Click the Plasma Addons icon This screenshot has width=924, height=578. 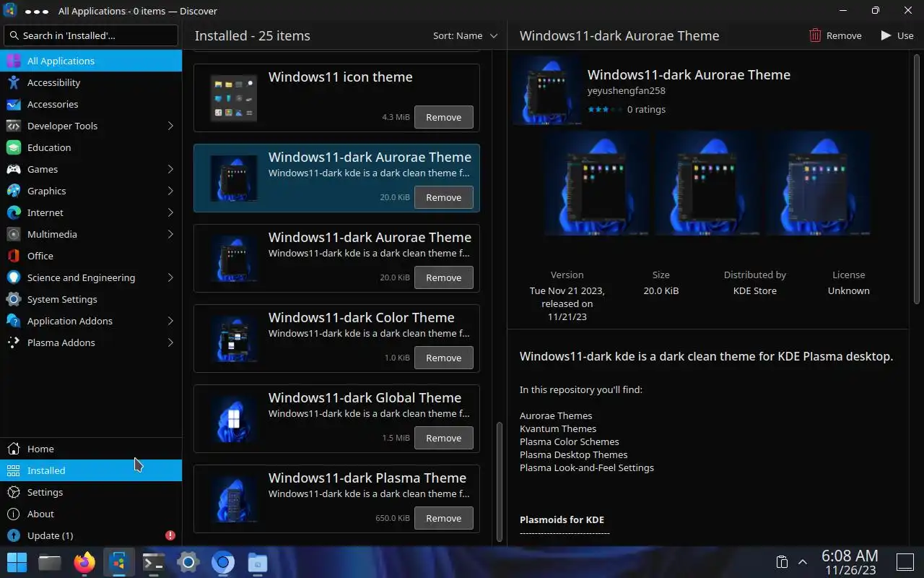coord(13,342)
